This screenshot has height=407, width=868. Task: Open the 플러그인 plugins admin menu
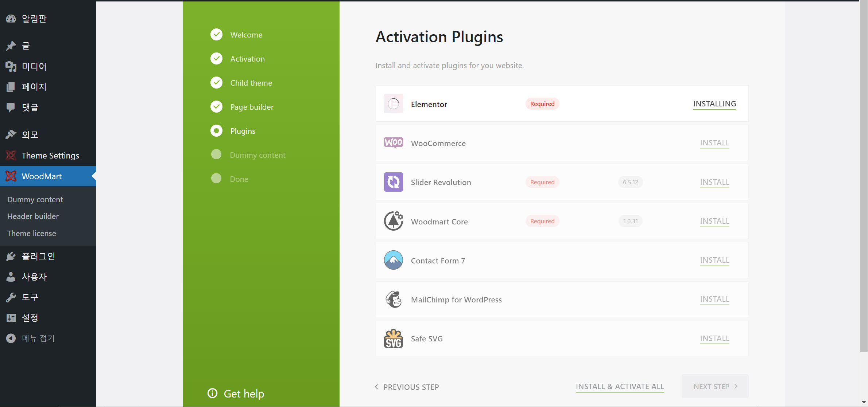coord(38,256)
